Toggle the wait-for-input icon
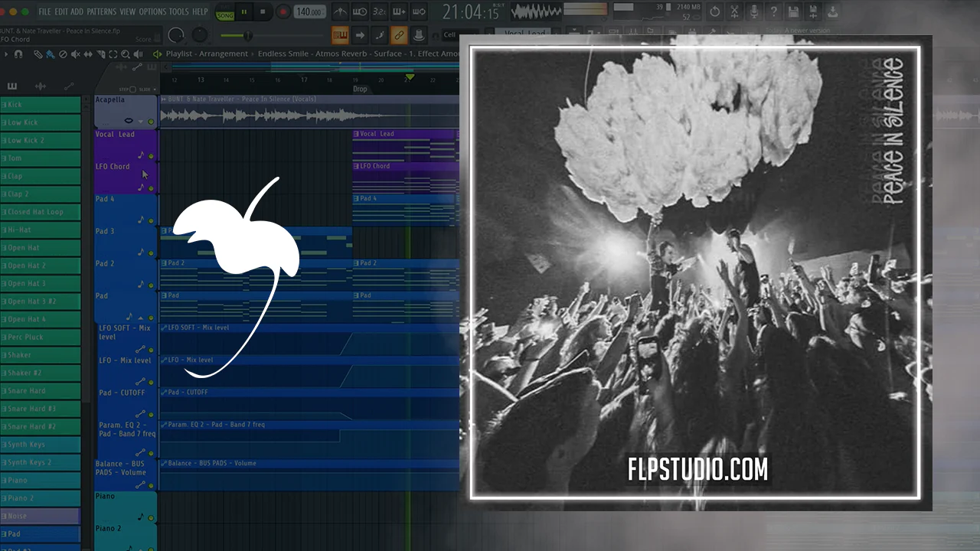Screen dimensions: 980x551 [x=360, y=12]
